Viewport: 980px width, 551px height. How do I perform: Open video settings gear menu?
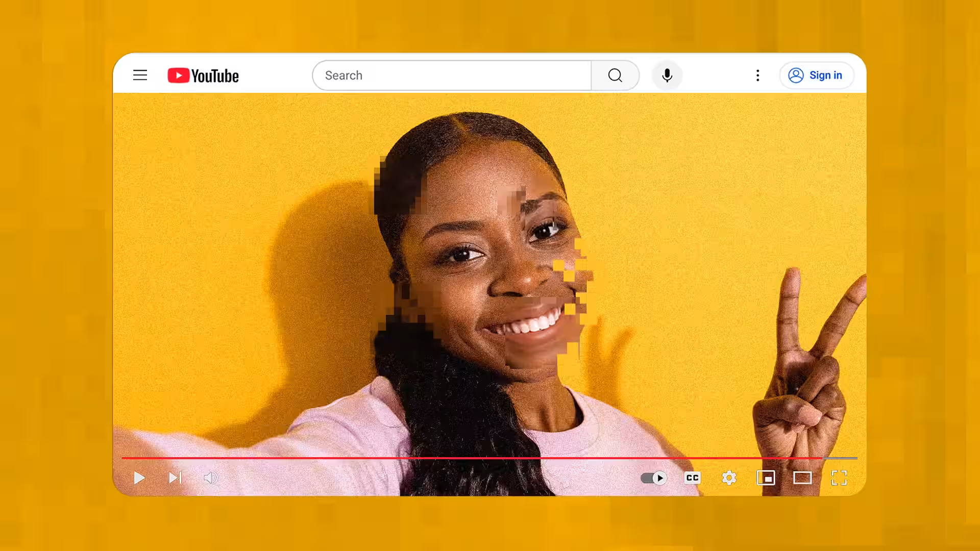(729, 478)
